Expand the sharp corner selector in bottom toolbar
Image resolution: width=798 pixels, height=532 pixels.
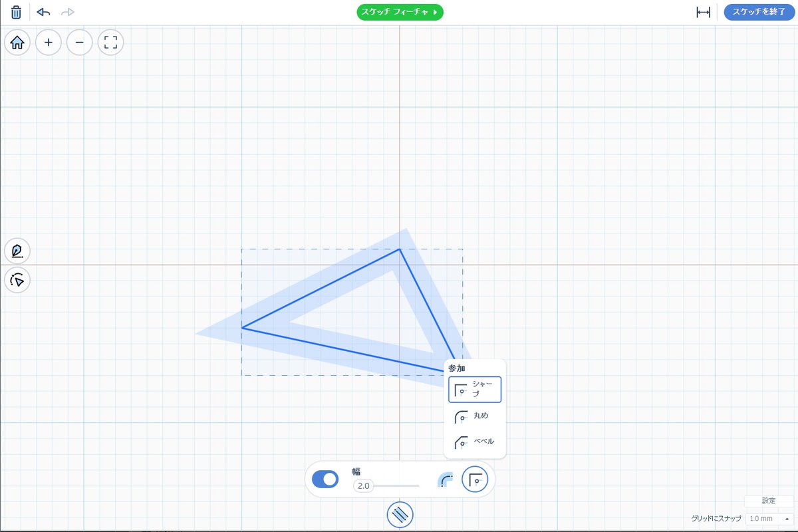tap(475, 478)
